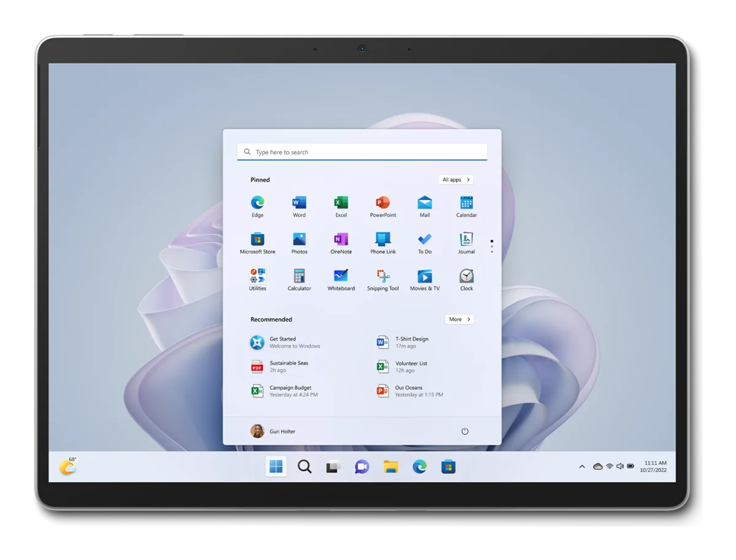Open Edge from the pinned apps
This screenshot has width=736, height=560.
tap(258, 206)
